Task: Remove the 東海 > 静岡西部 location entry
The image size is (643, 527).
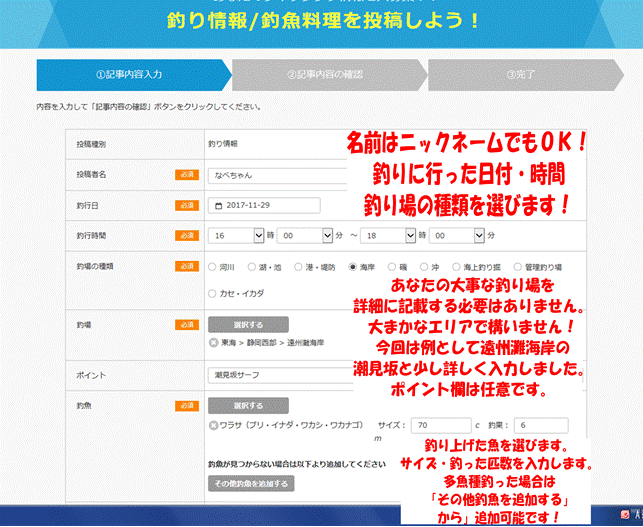Action: (x=213, y=342)
